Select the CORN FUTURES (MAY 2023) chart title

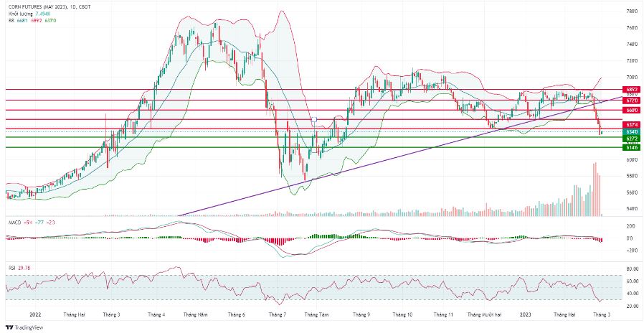(x=49, y=7)
